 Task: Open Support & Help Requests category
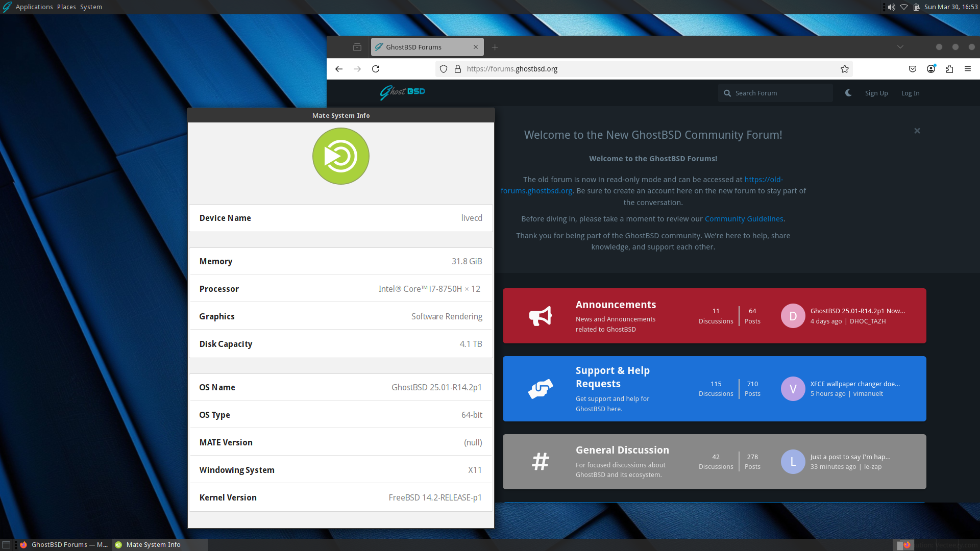tap(612, 377)
